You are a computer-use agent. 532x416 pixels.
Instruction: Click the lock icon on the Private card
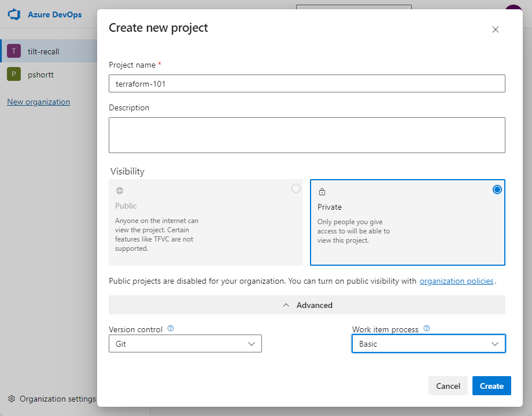(322, 191)
